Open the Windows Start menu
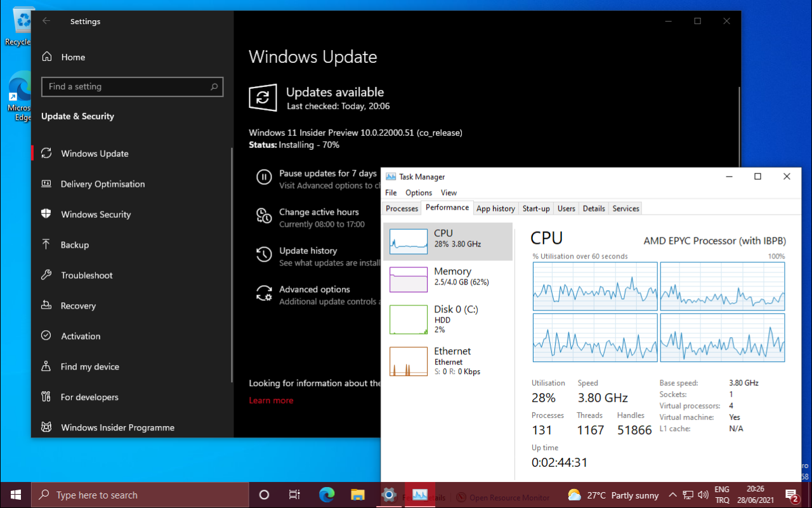 coord(15,495)
